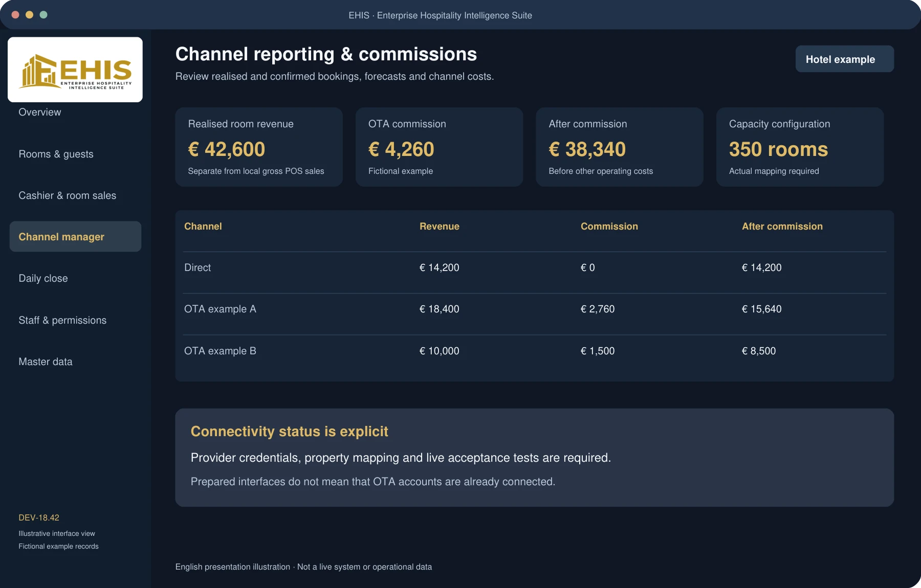
Task: Open the Capacity configuration card
Action: tap(800, 147)
